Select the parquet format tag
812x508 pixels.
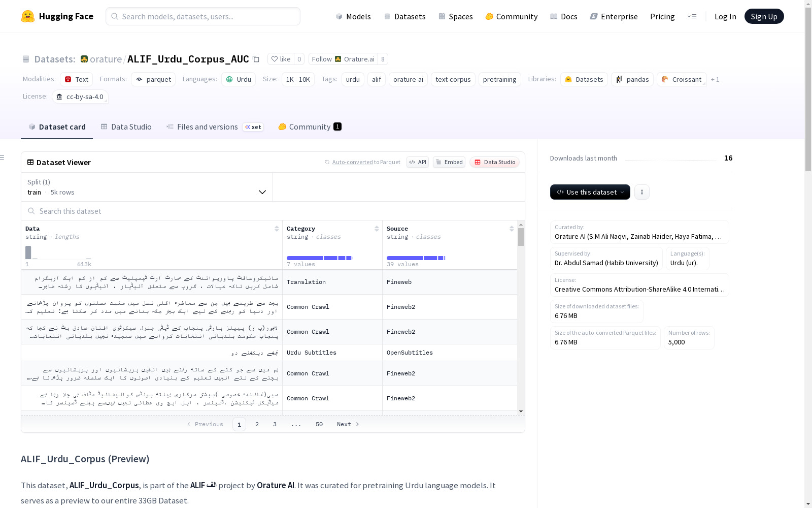click(153, 79)
